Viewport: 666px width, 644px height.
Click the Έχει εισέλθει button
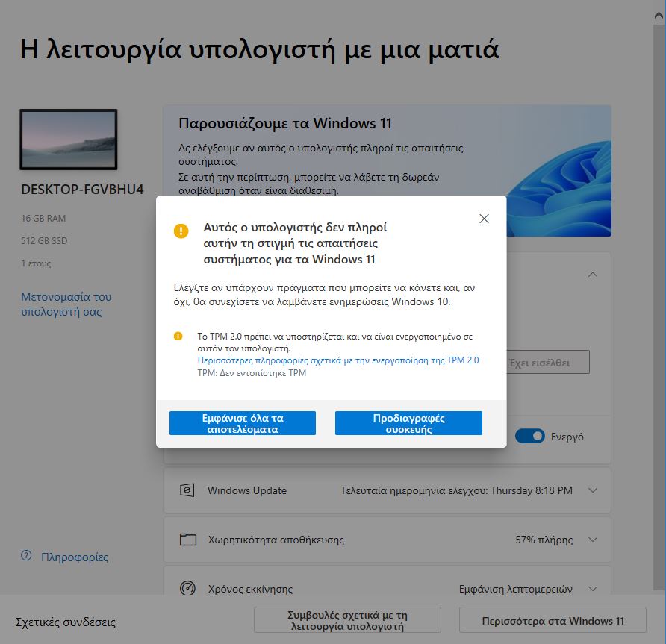(x=548, y=362)
